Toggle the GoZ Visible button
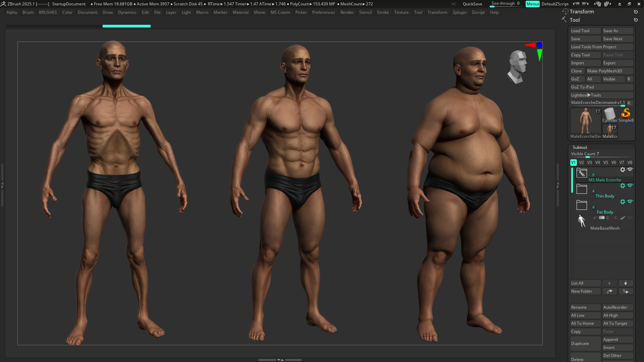This screenshot has height=362, width=644. pos(613,79)
